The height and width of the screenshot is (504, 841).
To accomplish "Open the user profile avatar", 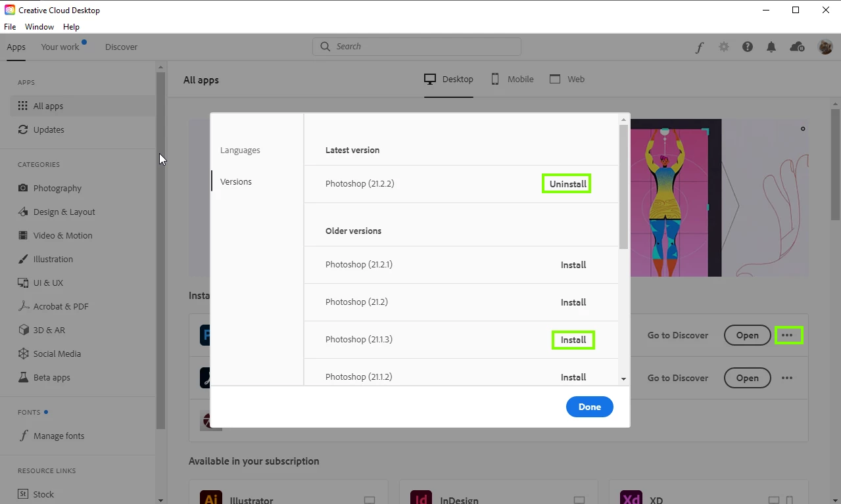I will pos(825,47).
